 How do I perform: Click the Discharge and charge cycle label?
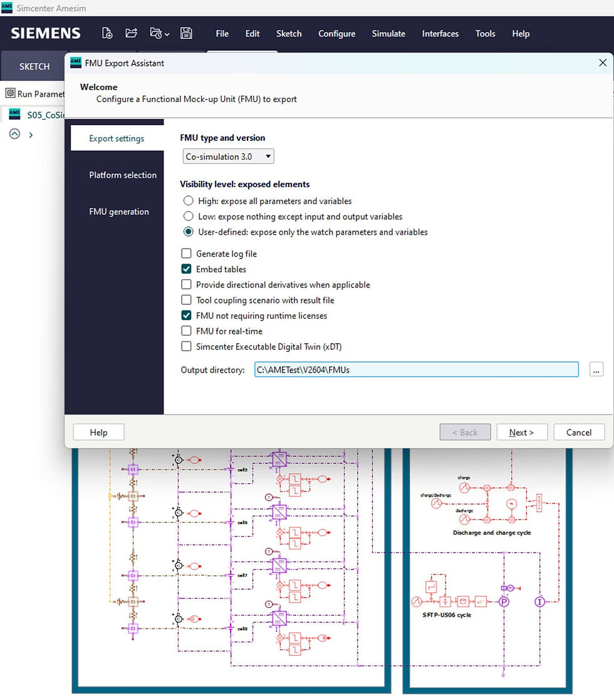[492, 533]
